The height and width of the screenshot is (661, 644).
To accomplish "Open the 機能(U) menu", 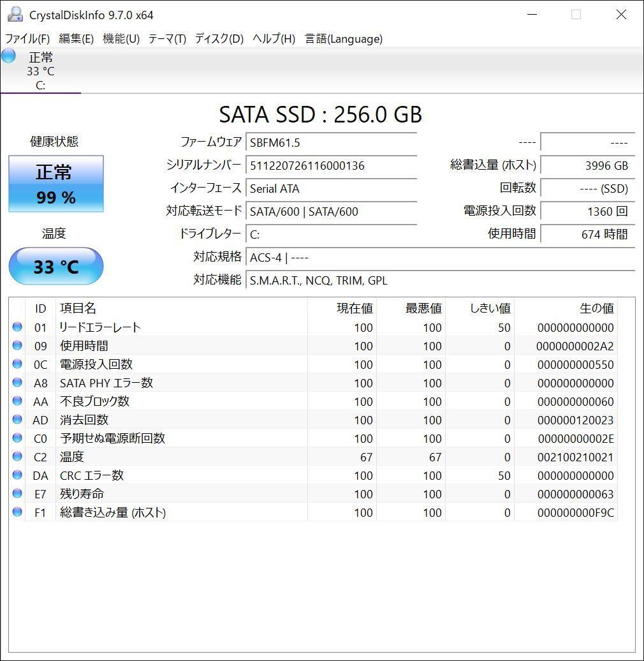I will click(121, 39).
